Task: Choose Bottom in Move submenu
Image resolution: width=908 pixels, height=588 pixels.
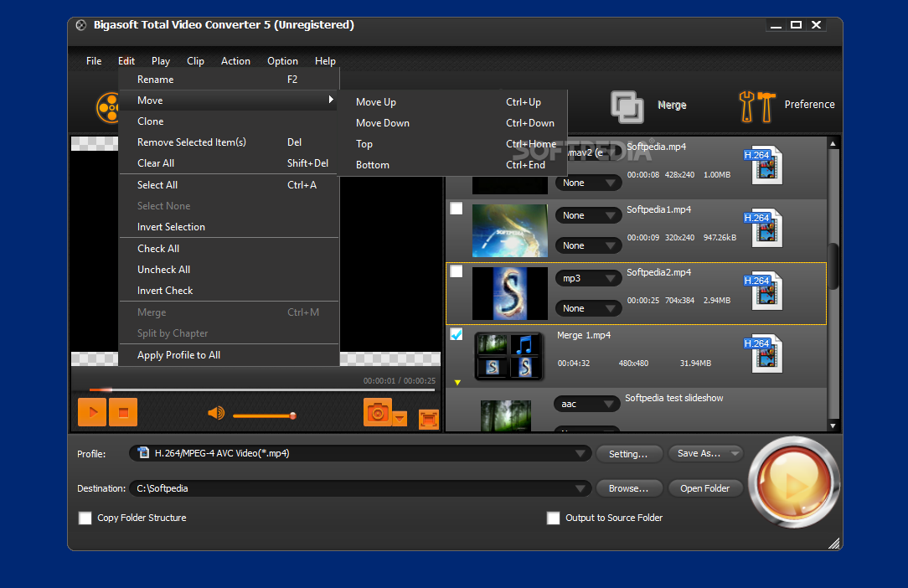Action: pos(453,165)
